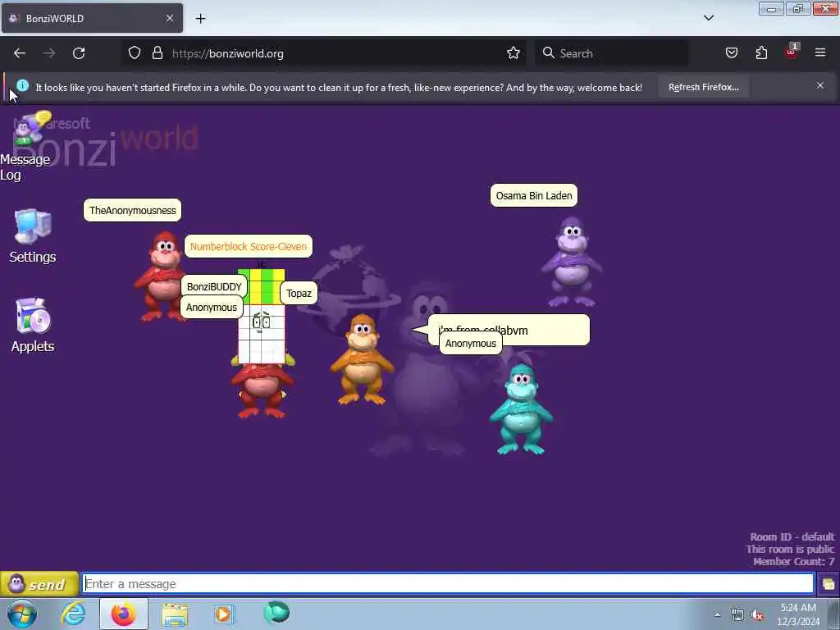Open the shield tracking protection icon

135,53
